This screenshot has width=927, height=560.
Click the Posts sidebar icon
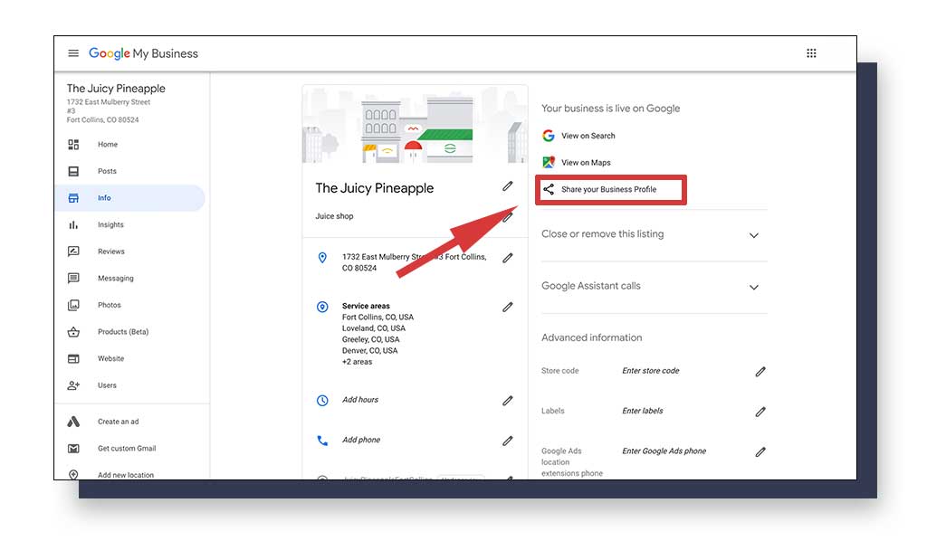[x=73, y=171]
